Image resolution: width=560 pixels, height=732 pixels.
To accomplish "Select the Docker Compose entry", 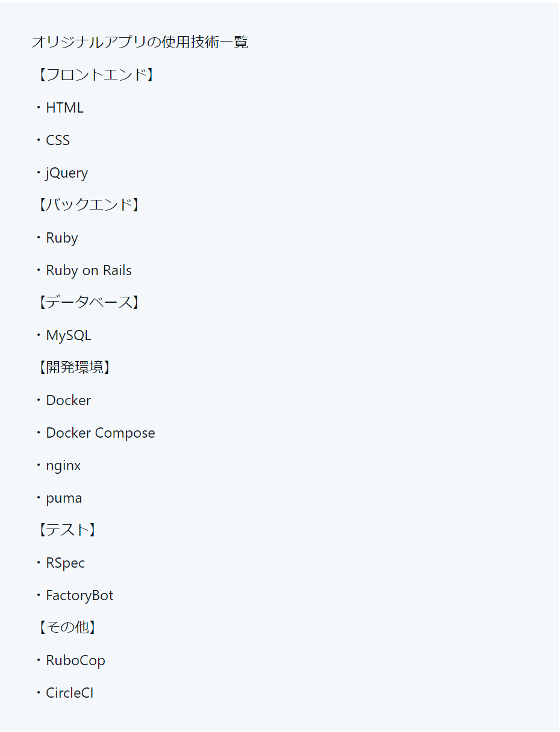I will pyautogui.click(x=100, y=433).
